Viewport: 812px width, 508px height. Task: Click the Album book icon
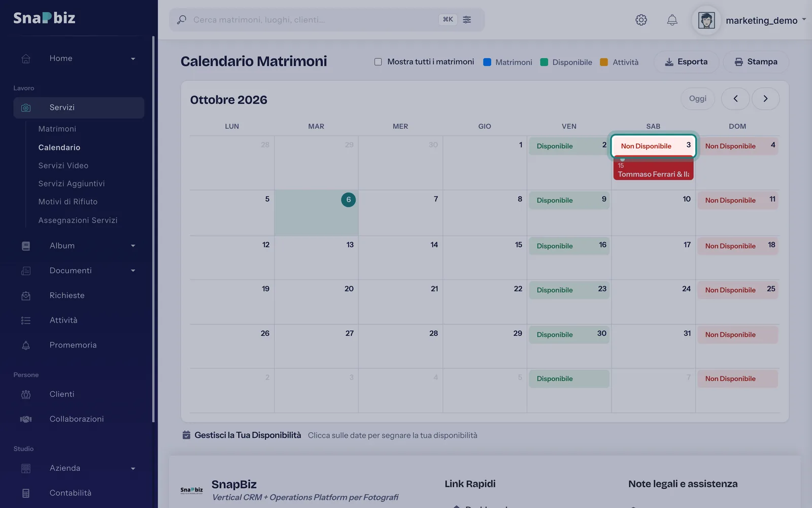point(26,246)
